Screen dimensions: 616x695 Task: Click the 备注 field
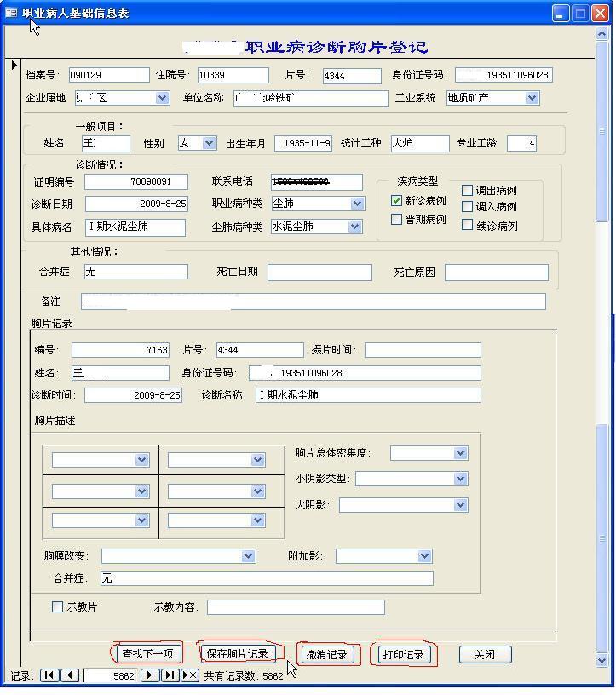coord(313,302)
